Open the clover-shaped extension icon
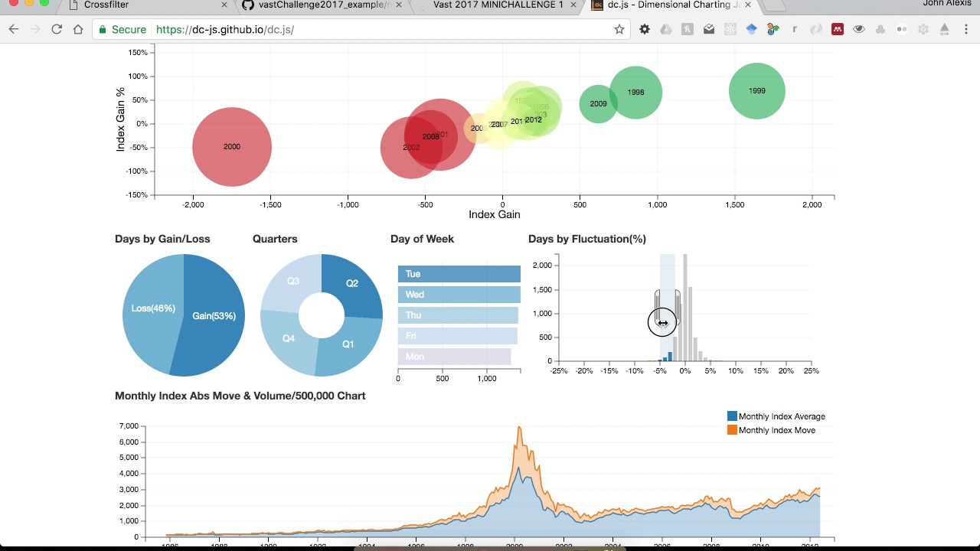The width and height of the screenshot is (980, 551). (x=880, y=29)
